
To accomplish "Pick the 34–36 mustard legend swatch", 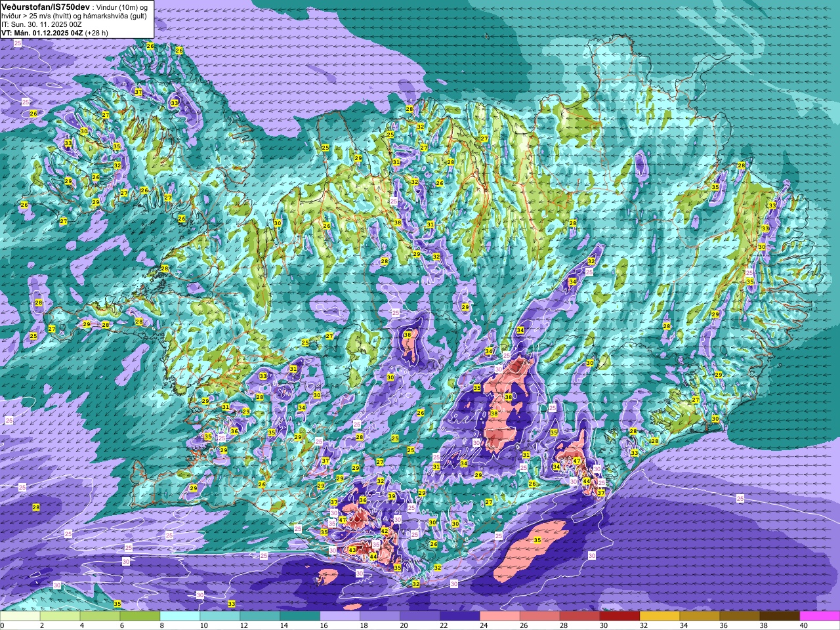I will 700,616.
